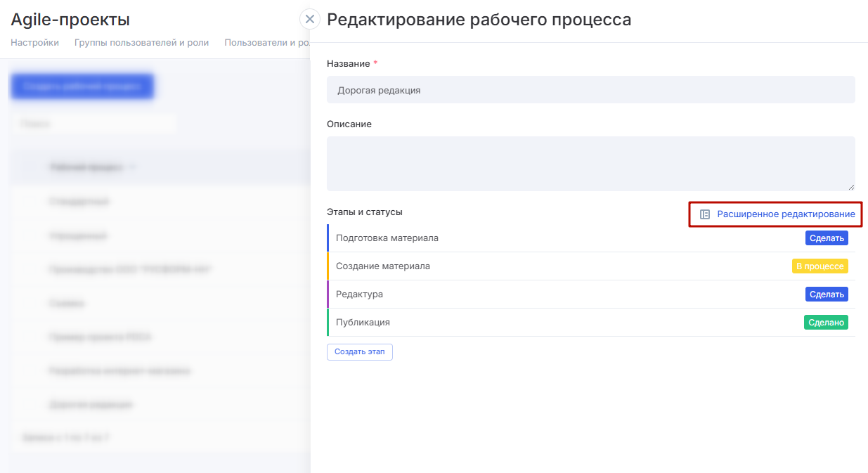Click the green Сделано status badge
This screenshot has width=868, height=473.
click(x=826, y=323)
